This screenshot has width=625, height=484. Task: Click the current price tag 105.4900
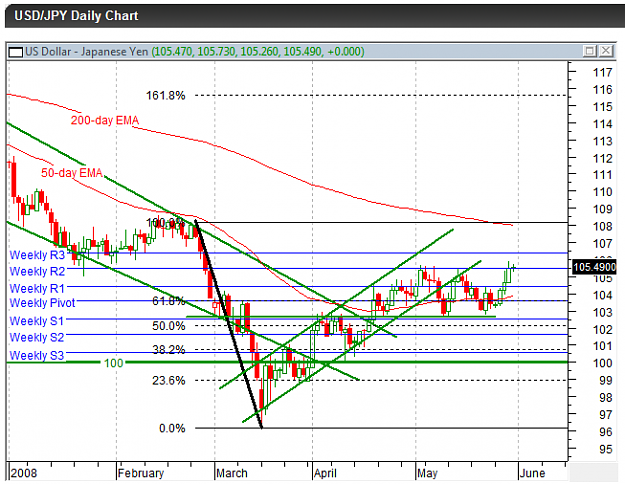[594, 267]
